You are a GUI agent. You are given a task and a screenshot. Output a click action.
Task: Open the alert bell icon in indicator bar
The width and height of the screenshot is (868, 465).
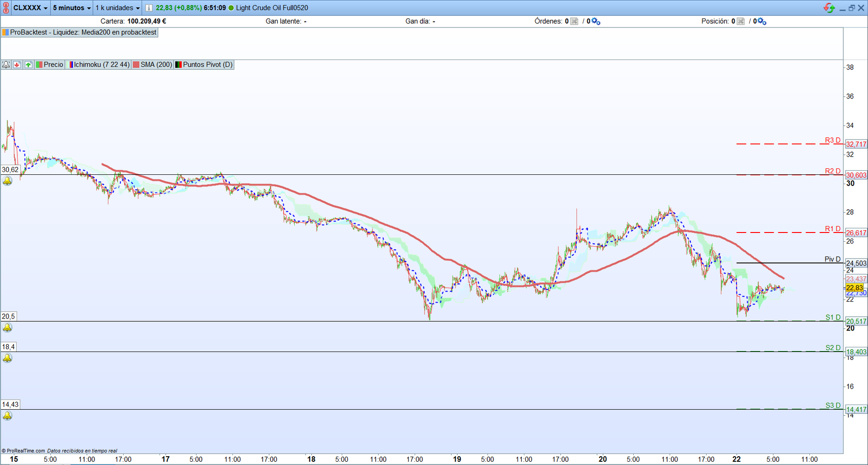pos(6,65)
